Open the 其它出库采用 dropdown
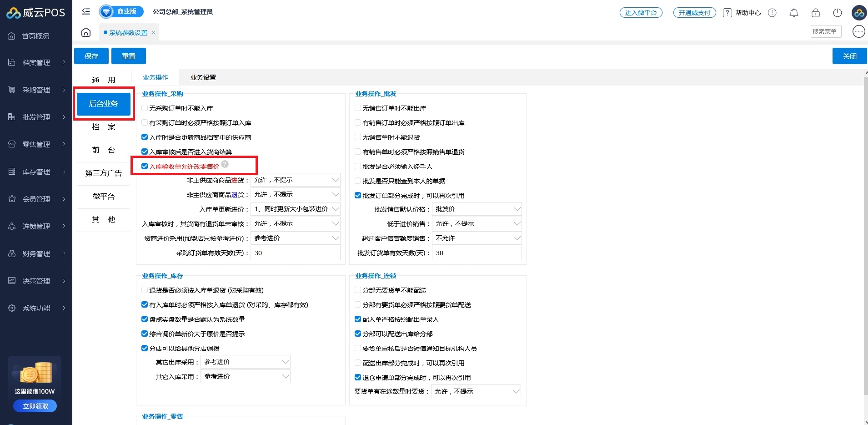Image resolution: width=868 pixels, height=425 pixels. pyautogui.click(x=246, y=362)
